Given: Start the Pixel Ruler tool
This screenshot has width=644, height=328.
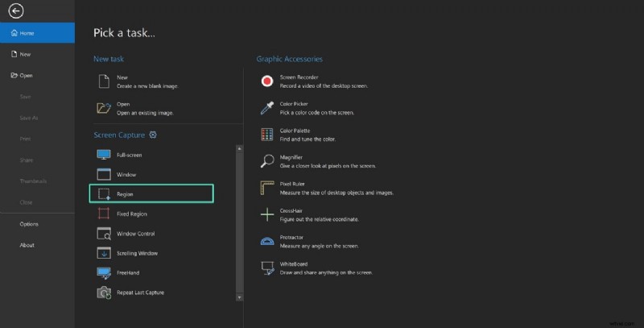Looking at the screenshot, I should click(x=267, y=189).
